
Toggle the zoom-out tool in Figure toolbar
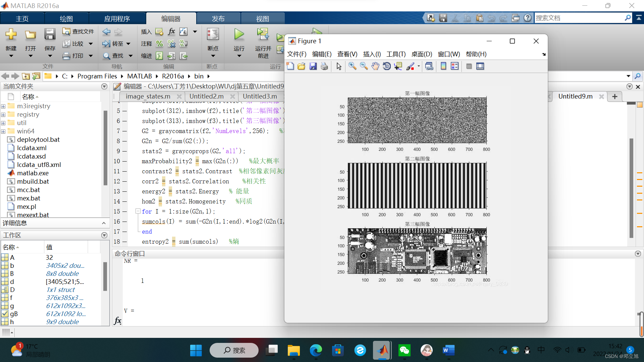coord(364,66)
